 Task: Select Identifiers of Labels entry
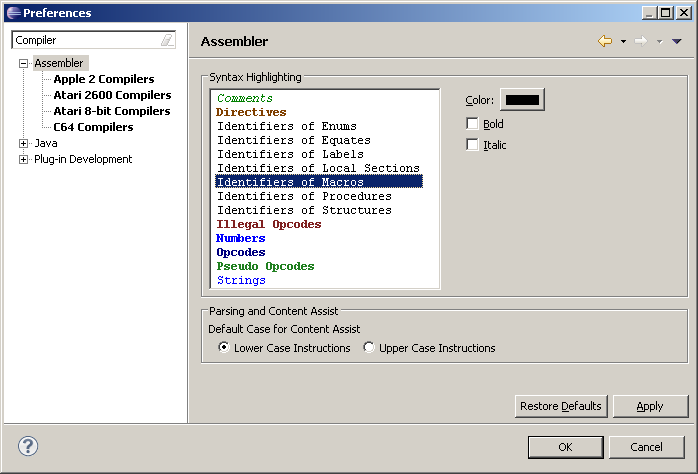coord(290,154)
